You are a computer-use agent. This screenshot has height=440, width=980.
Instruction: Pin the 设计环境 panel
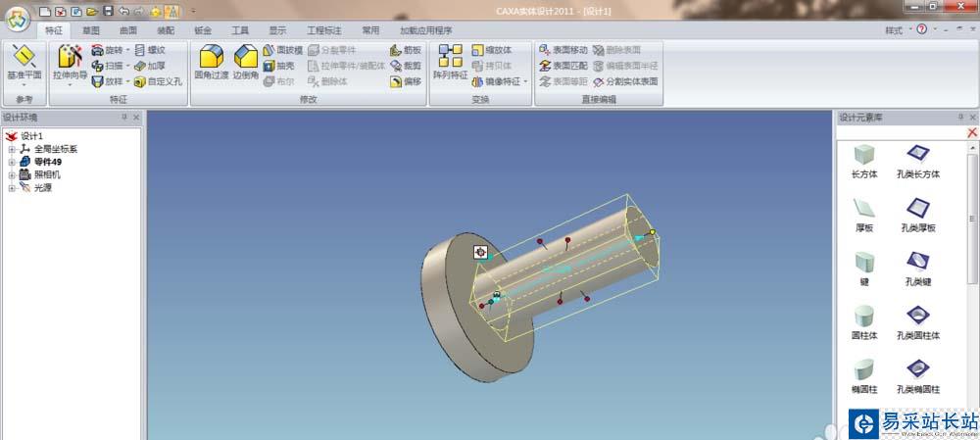[x=123, y=118]
